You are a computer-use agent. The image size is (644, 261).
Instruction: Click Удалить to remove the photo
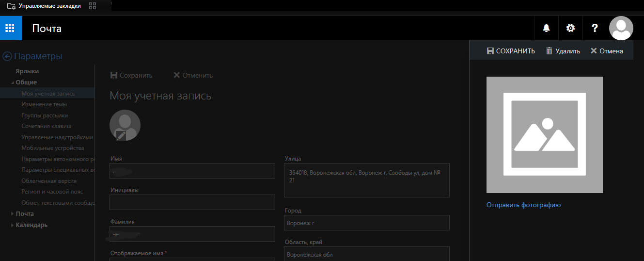coord(563,51)
